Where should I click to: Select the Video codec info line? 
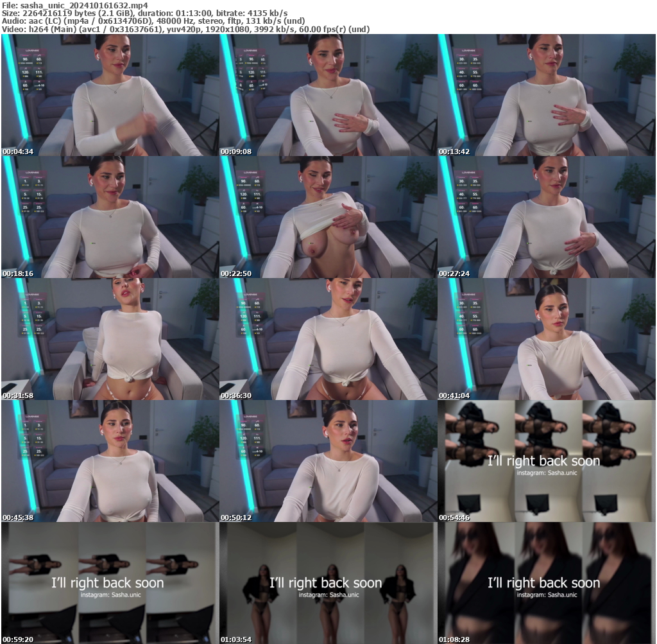[185, 30]
